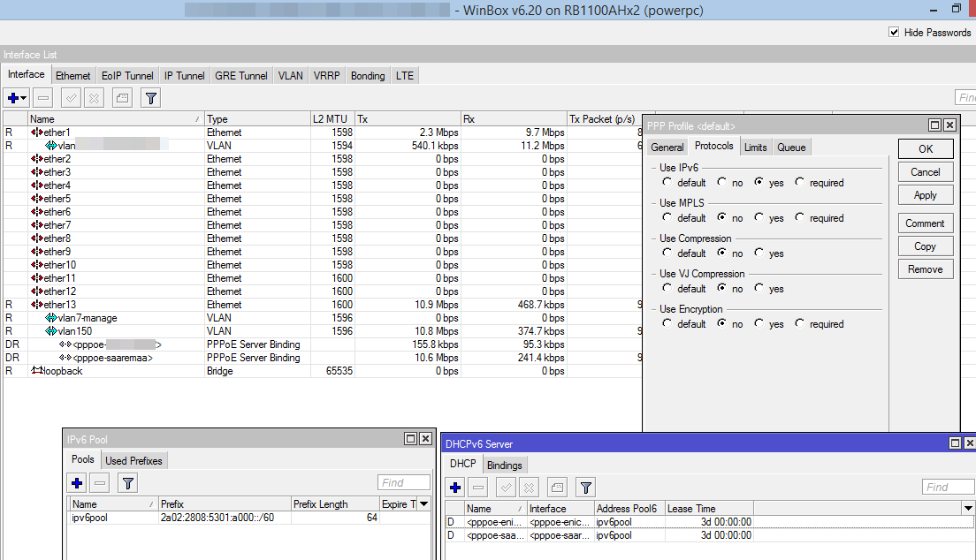Click the Comment button in PPP Profile

926,223
